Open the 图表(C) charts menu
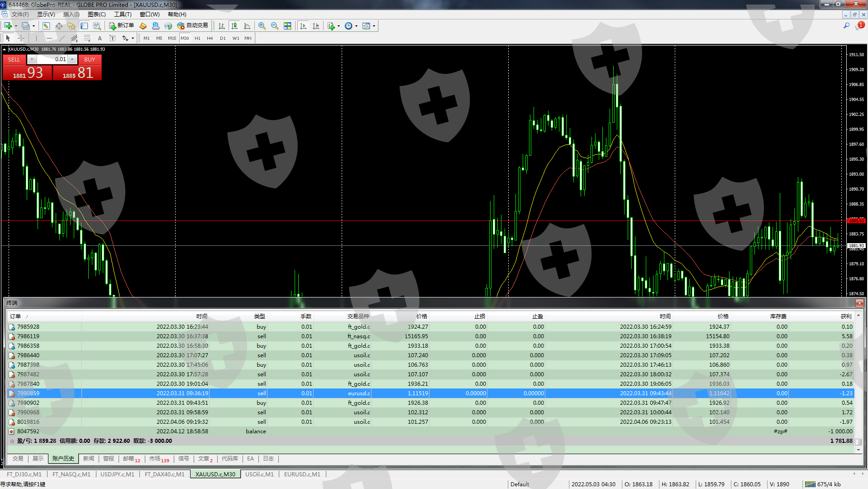868x489 pixels. [x=96, y=14]
